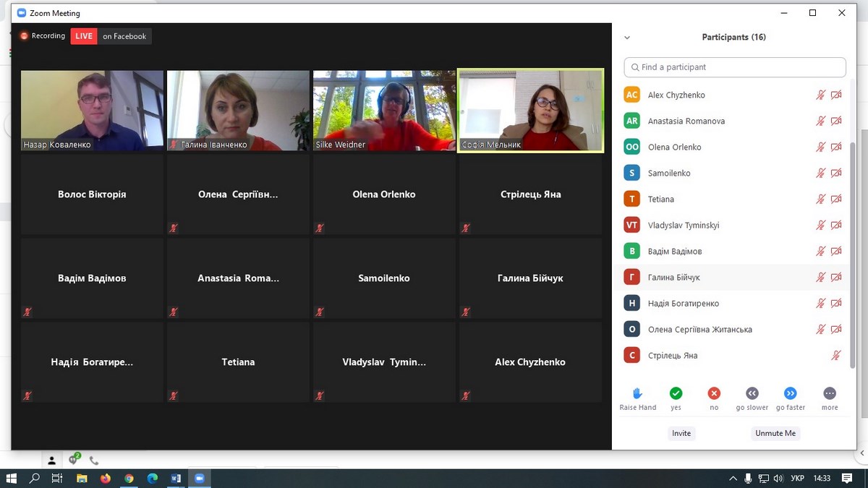Toggle the camera icon for Anastasia Romanova
Viewport: 868px width, 488px height.
pyautogui.click(x=836, y=121)
